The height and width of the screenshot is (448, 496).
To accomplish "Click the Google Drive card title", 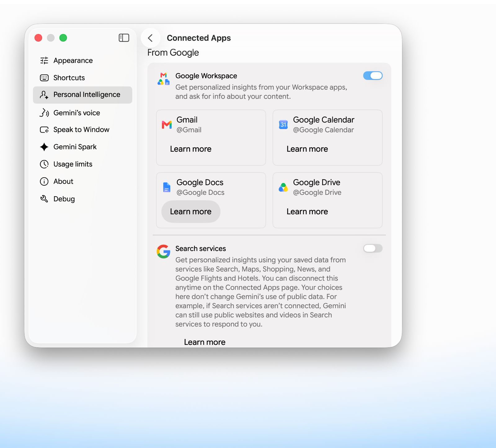I will [x=317, y=183].
